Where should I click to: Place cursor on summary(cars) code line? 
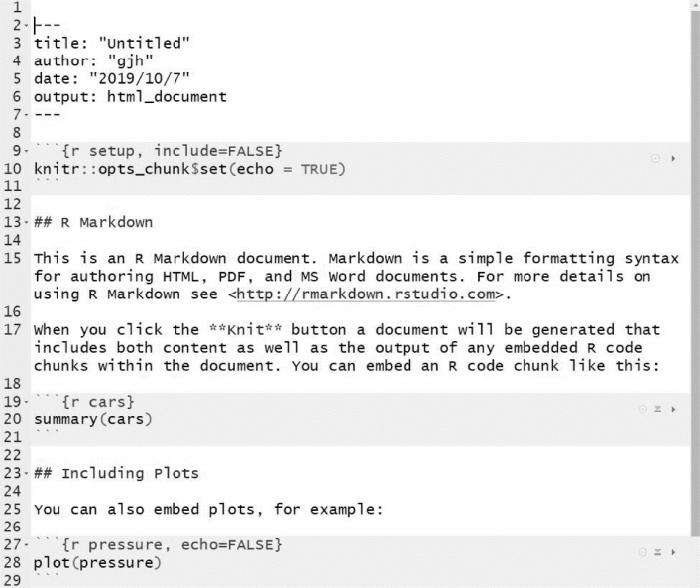point(93,419)
